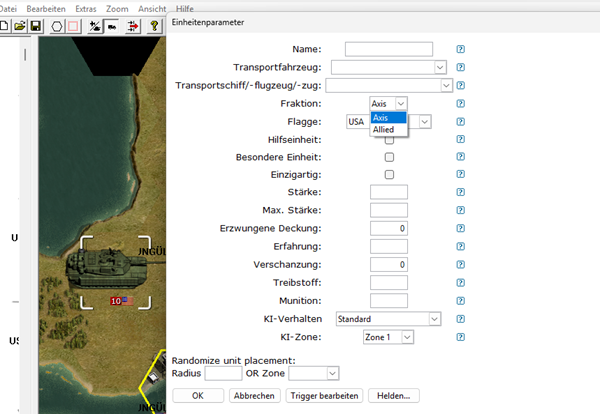
Task: Expand the Transportschiff/-flugzeug/-zug dropdown
Action: 446,85
